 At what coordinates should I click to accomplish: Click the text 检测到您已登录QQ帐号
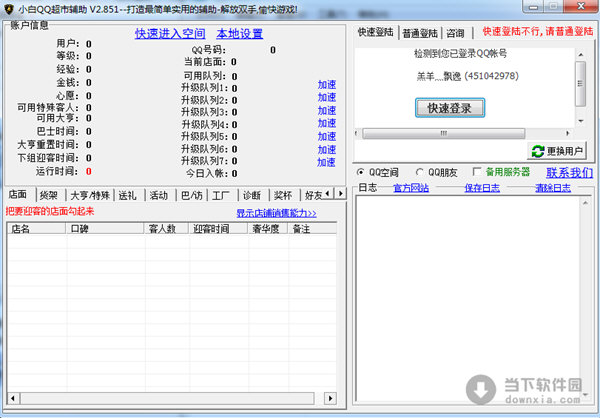tap(460, 53)
